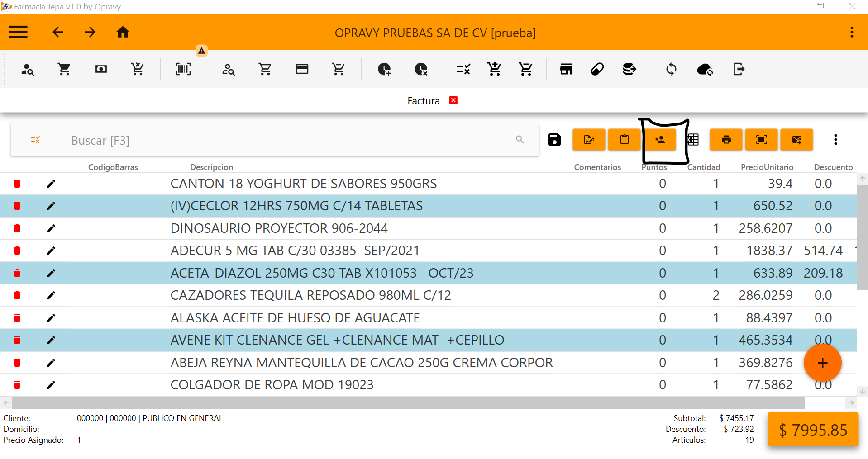Screen dimensions: 868x459
Task: Open the hamburger main menu
Action: pos(18,32)
